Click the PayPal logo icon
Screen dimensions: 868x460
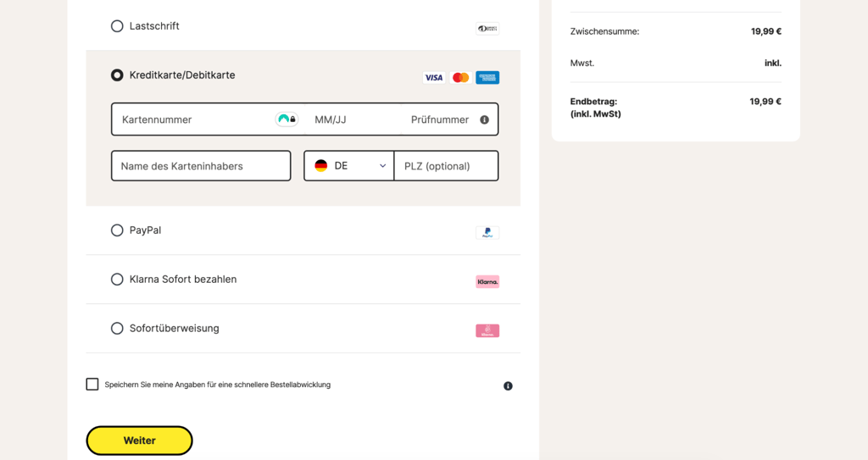[x=487, y=232]
